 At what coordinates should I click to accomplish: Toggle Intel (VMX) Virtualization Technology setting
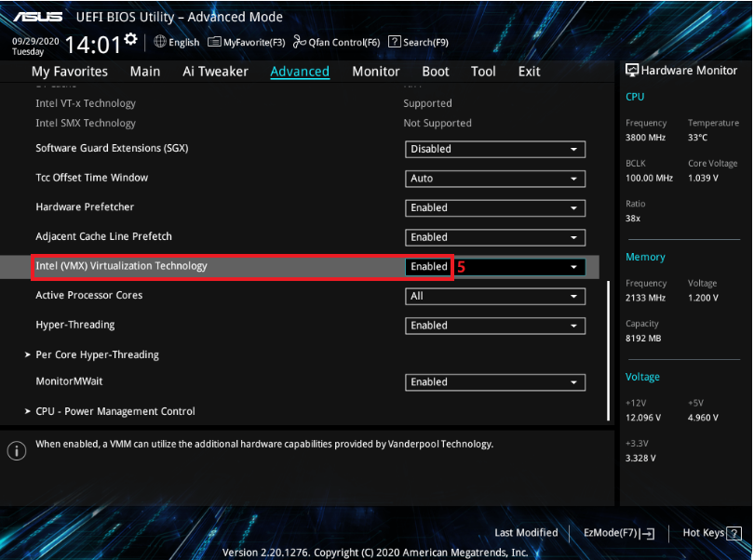495,267
